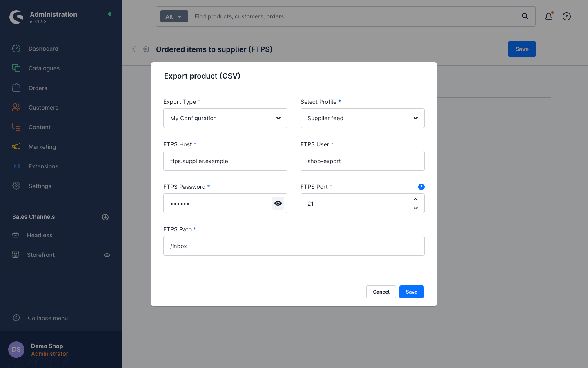This screenshot has width=588, height=368.
Task: Click the Shopware logo icon
Action: tap(16, 17)
